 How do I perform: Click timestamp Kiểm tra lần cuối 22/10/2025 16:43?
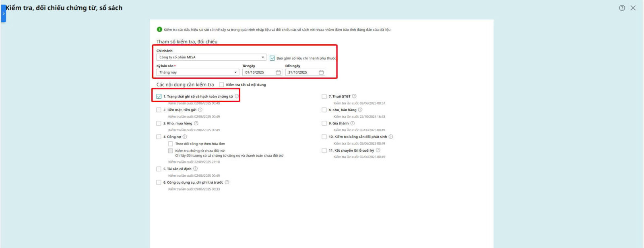click(x=359, y=116)
